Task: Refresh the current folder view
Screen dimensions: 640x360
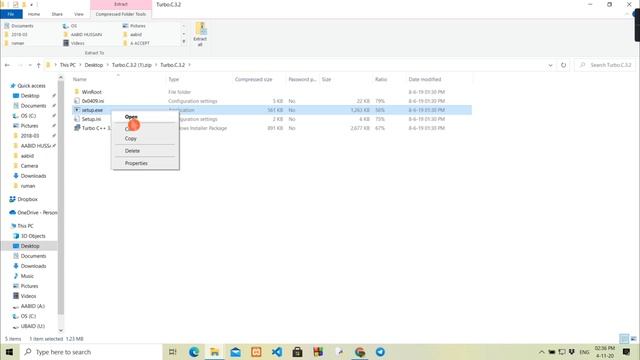Action: (563, 65)
